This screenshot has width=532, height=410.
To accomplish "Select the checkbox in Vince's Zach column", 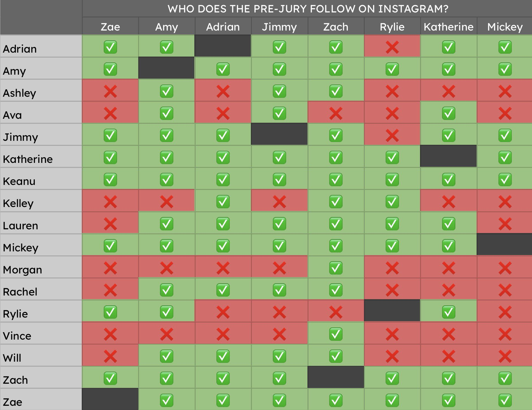I will point(336,334).
